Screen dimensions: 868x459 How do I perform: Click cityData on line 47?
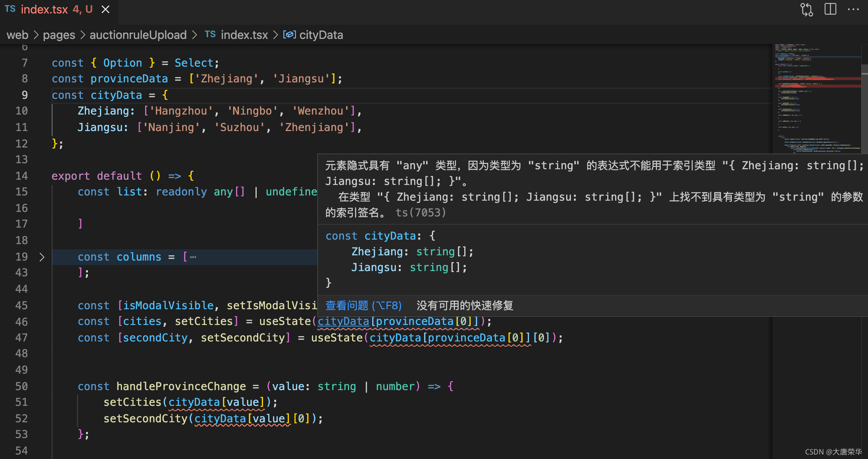click(395, 338)
